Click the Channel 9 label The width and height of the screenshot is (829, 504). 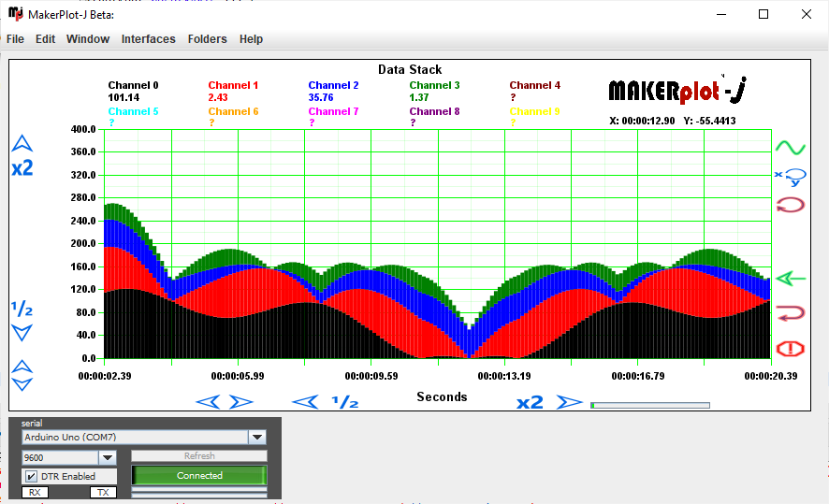coord(535,111)
